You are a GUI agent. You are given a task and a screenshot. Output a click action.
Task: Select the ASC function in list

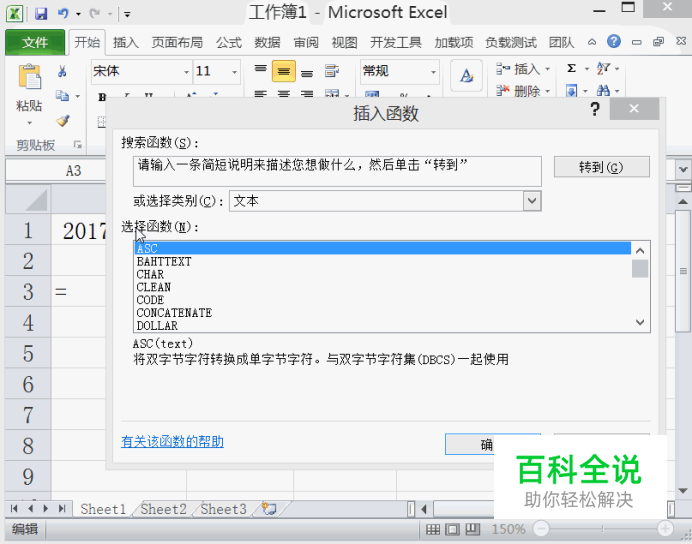click(x=383, y=248)
